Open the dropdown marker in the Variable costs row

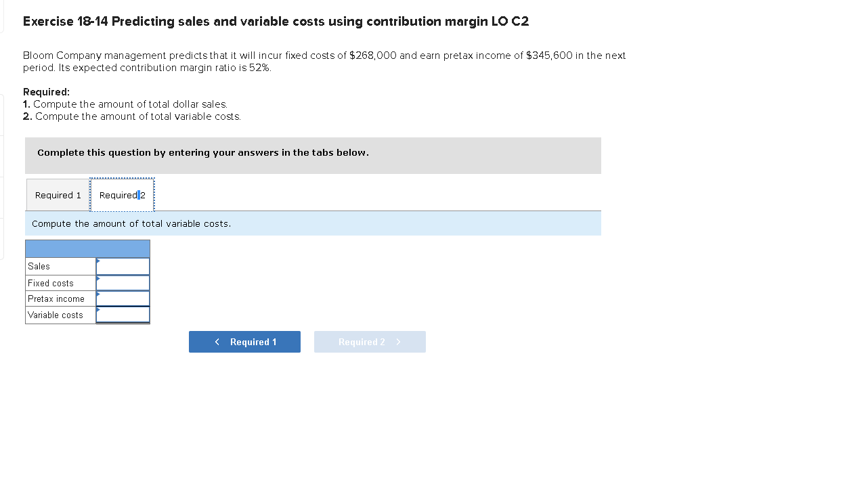[x=98, y=311]
